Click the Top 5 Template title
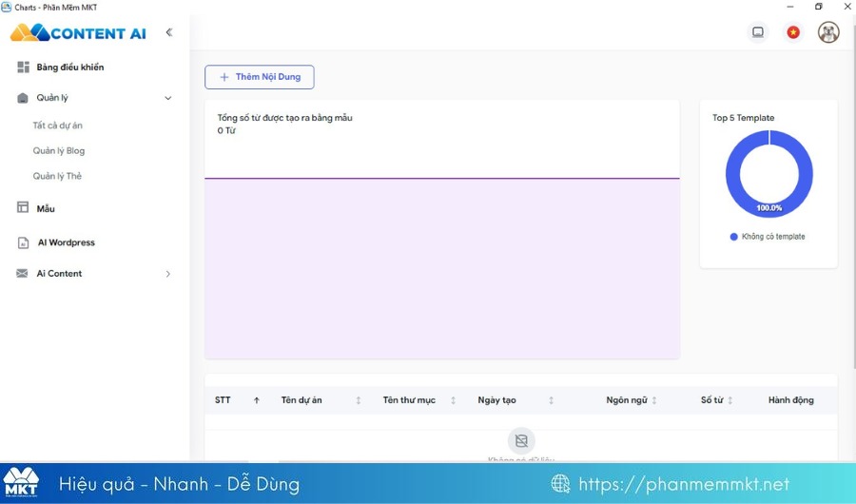 743,118
